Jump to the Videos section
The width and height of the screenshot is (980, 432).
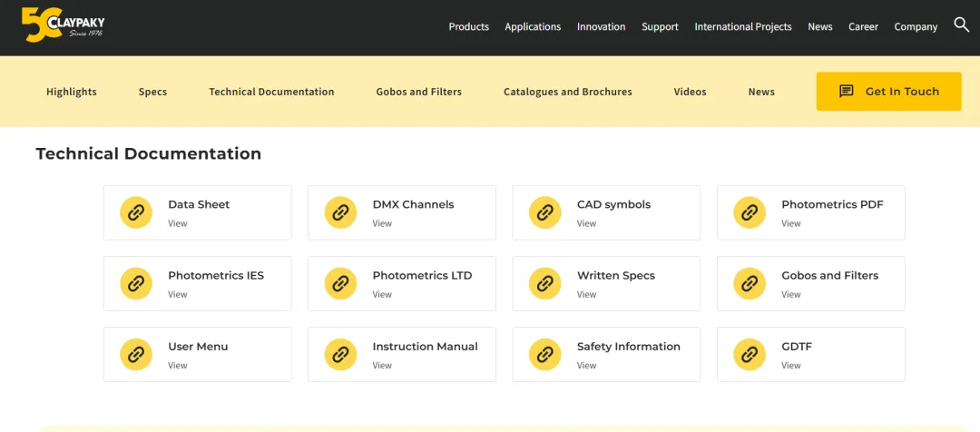coord(690,92)
